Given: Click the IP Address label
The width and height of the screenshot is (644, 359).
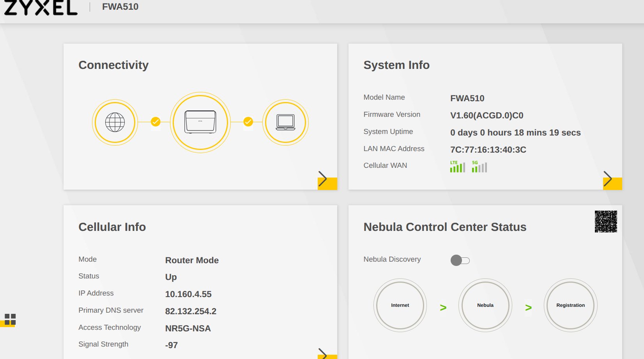Looking at the screenshot, I should [x=96, y=293].
